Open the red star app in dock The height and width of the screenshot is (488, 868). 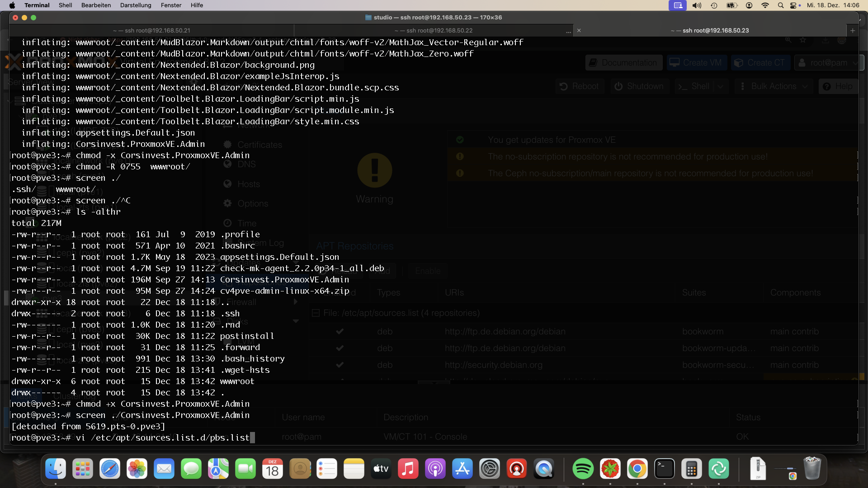[x=610, y=469]
